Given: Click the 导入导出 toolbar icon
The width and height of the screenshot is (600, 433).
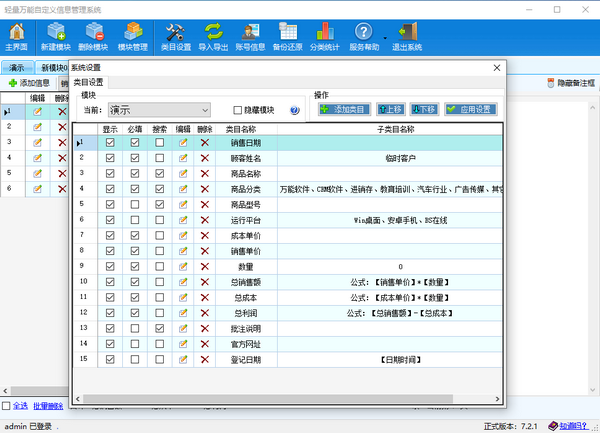Looking at the screenshot, I should click(x=213, y=37).
